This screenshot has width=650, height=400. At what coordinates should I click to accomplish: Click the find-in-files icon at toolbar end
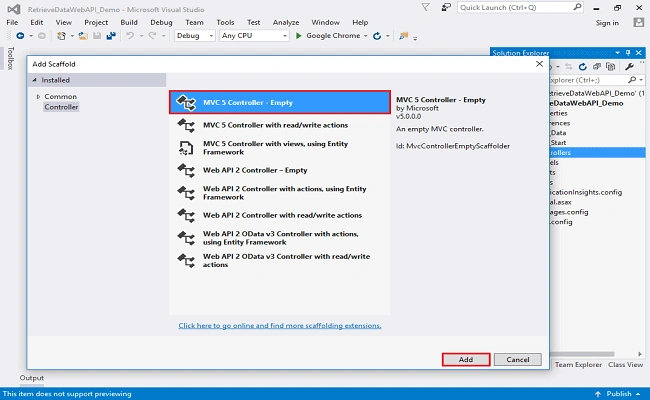[x=403, y=36]
